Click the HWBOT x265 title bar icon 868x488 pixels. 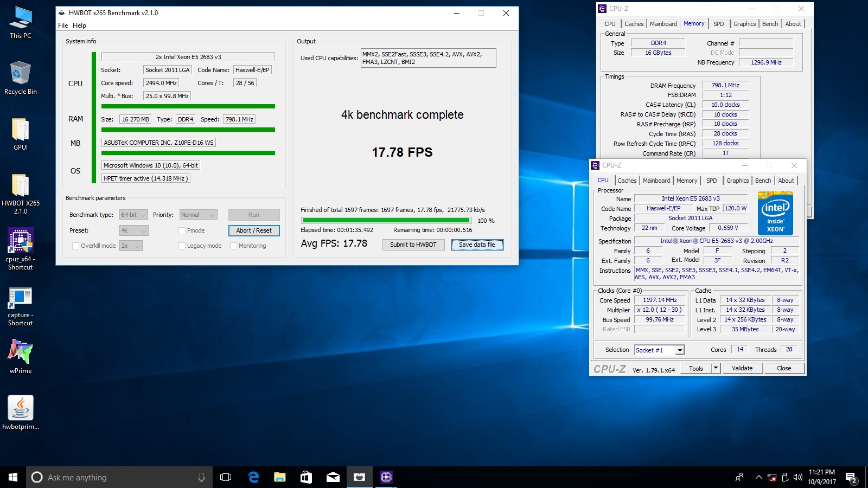click(62, 13)
